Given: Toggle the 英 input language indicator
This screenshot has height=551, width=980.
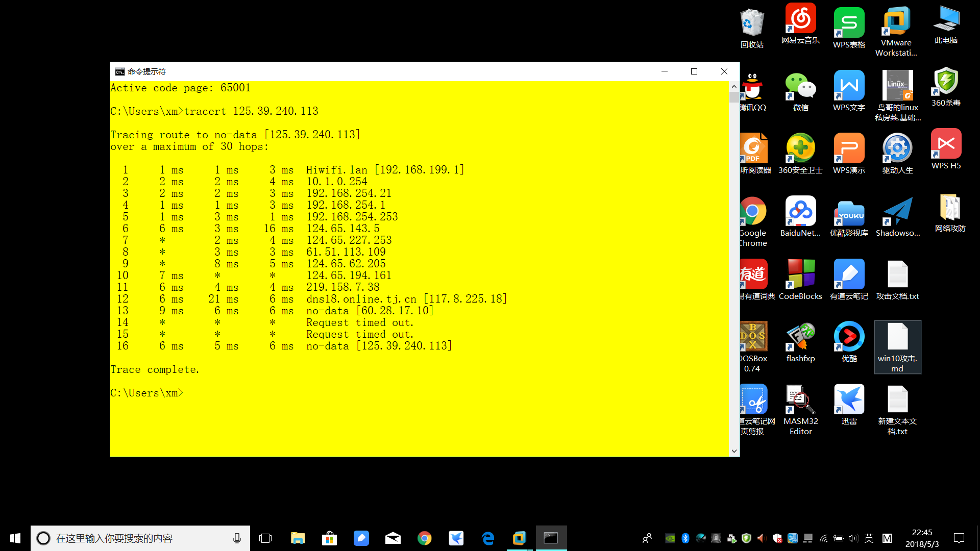Looking at the screenshot, I should coord(869,538).
